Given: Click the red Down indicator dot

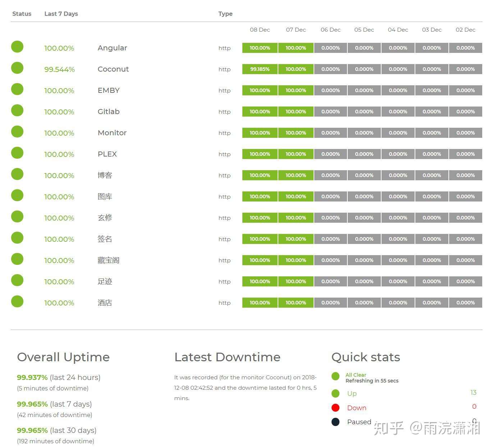Looking at the screenshot, I should (335, 408).
